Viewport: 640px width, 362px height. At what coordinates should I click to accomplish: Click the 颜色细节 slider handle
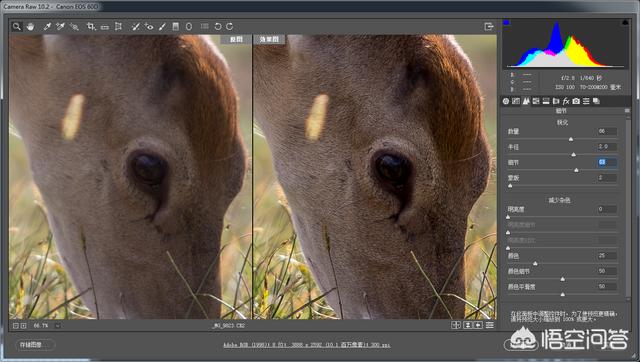point(562,279)
